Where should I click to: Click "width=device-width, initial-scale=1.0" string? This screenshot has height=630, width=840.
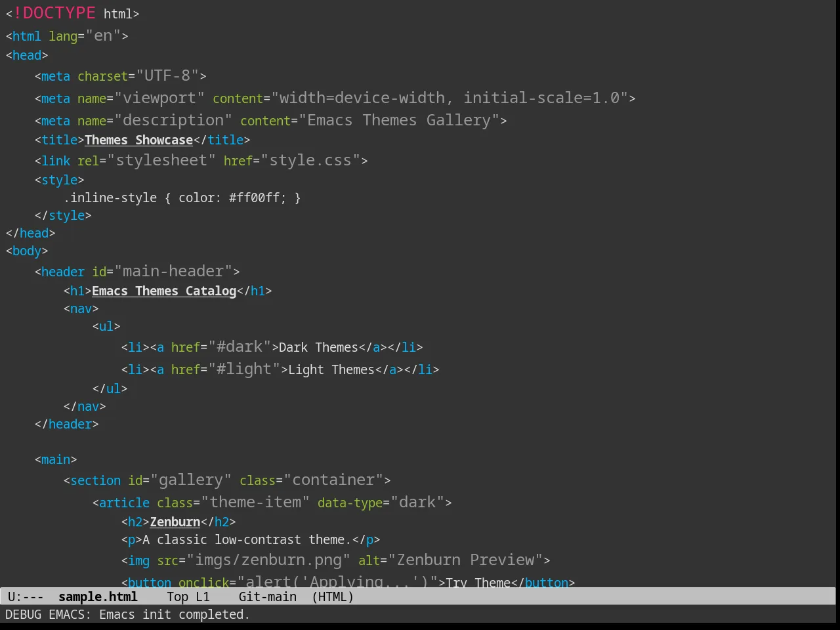pos(450,98)
